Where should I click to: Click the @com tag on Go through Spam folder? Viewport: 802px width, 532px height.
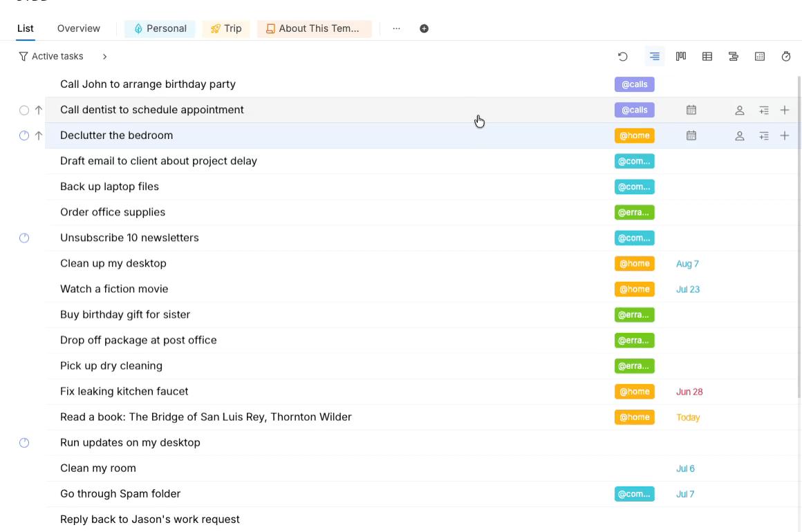tap(634, 494)
